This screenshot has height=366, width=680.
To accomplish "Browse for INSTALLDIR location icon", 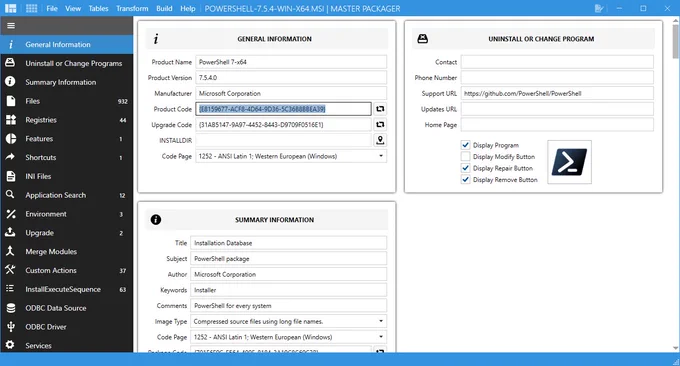I will point(380,140).
